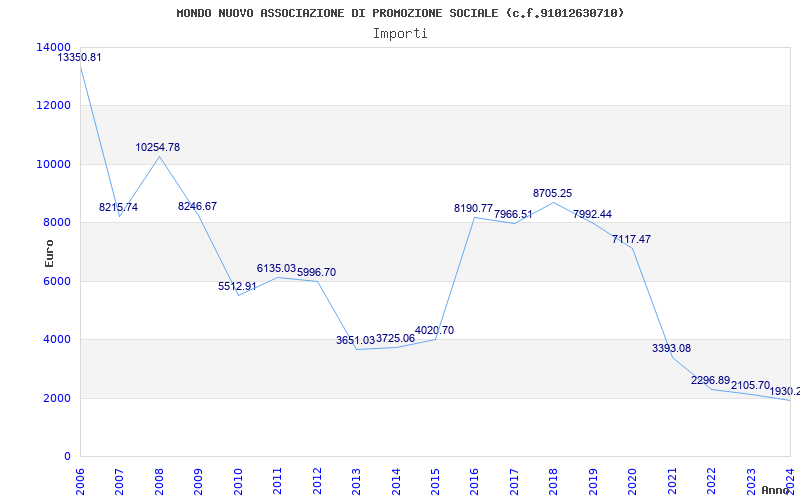The image size is (800, 500).
Task: Click the 2017 x-axis year label
Action: click(x=514, y=481)
